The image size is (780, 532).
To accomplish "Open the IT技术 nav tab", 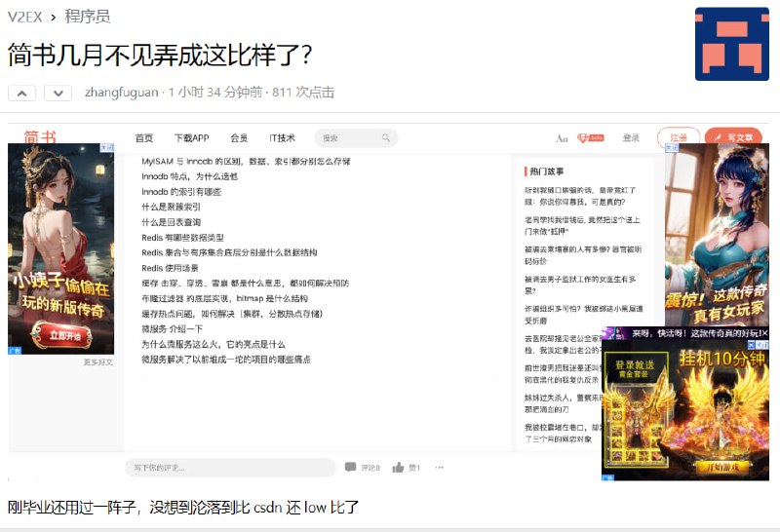I will coord(282,138).
